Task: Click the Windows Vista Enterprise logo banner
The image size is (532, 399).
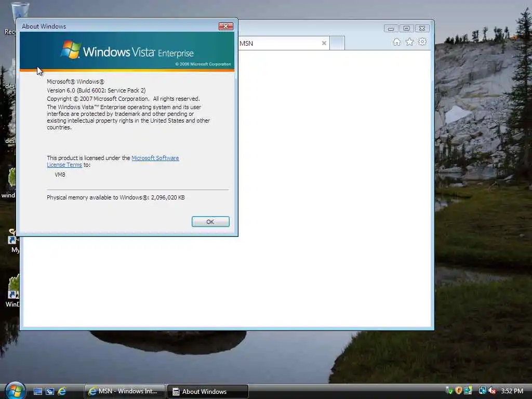Action: [127, 51]
